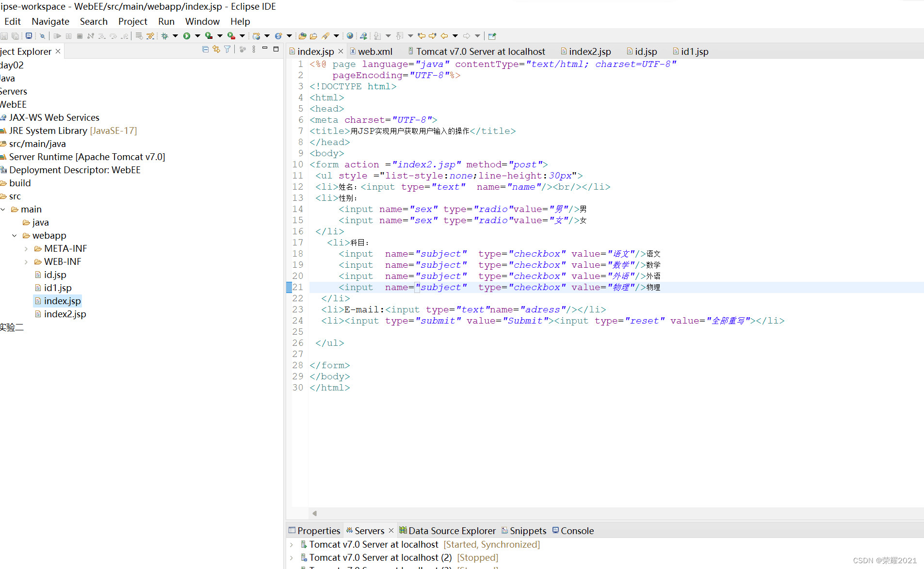Toggle Link with Editor in Project Explorer
Viewport: 924px width, 569px height.
click(x=216, y=49)
